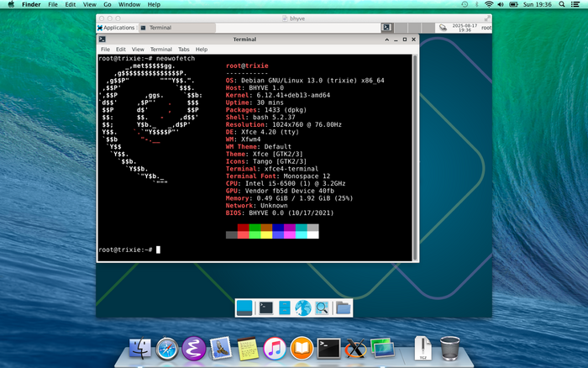Screen dimensions: 588x368
Task: Switch to the last workspace in the Xfce pager
Action: pyautogui.click(x=428, y=28)
